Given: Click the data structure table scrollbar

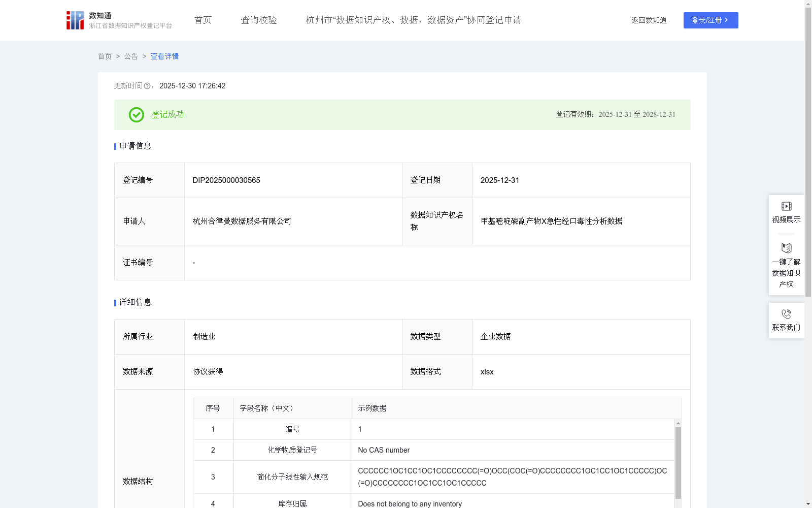Looking at the screenshot, I should [678, 462].
